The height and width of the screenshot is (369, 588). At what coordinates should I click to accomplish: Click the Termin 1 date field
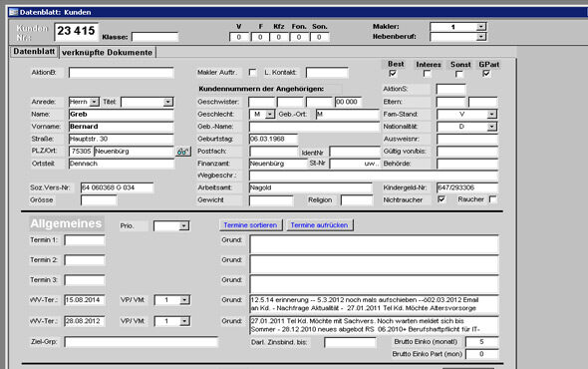point(85,240)
